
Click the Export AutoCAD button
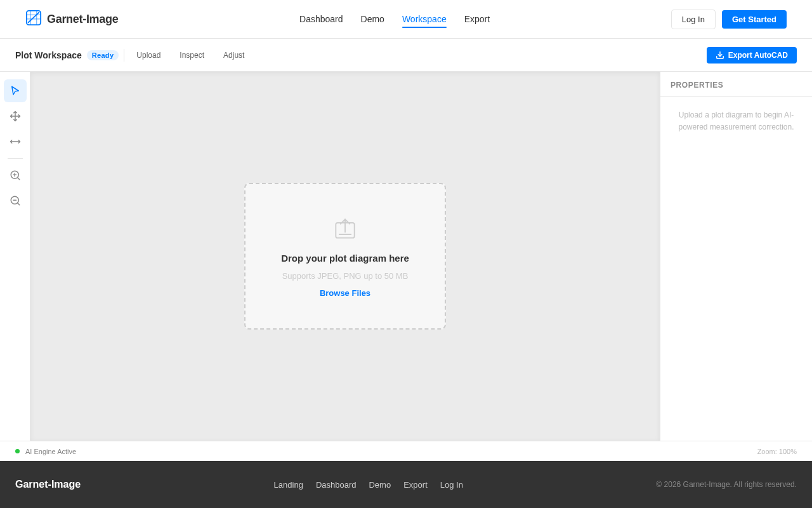click(751, 55)
